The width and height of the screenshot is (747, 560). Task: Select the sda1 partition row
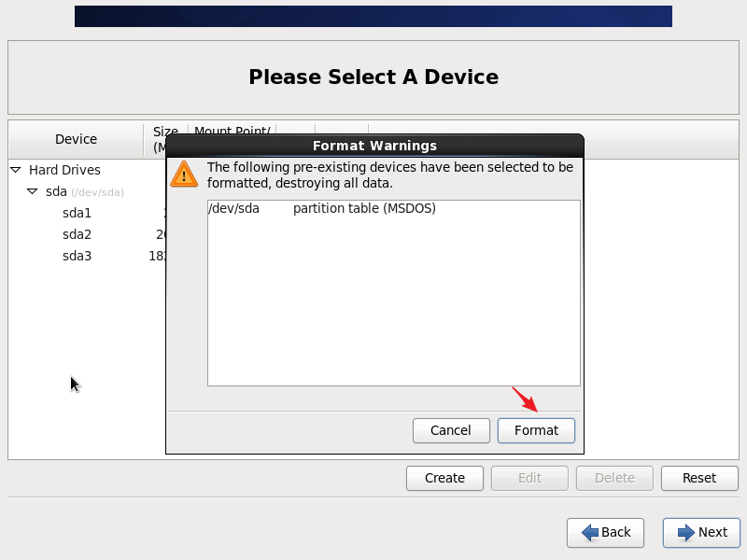pos(77,213)
